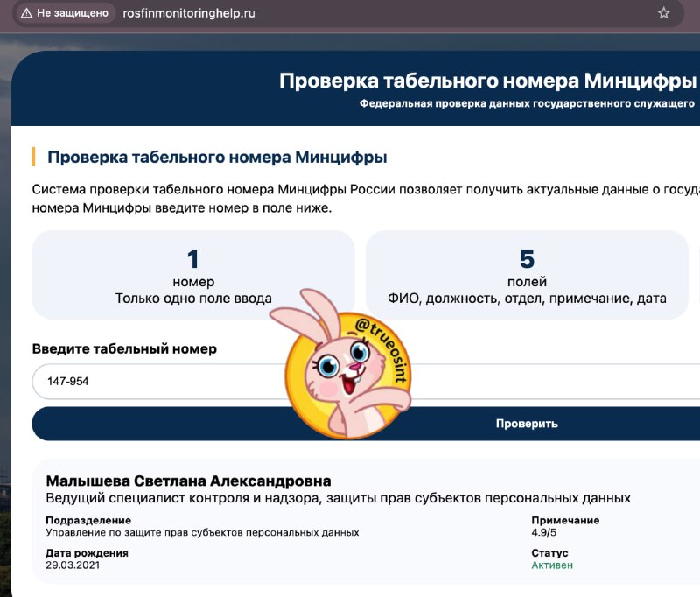The image size is (700, 597).
Task: Click the 'Статус' label
Action: (x=549, y=553)
